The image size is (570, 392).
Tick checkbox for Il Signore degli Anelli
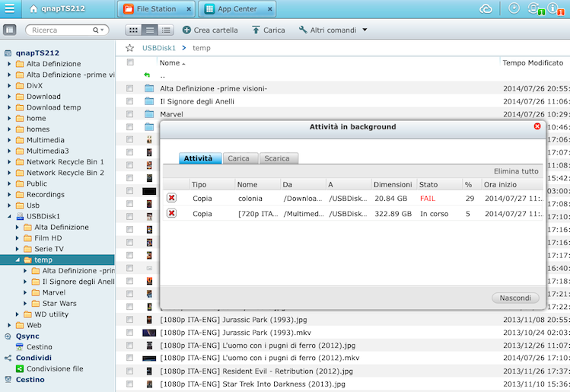(x=130, y=101)
